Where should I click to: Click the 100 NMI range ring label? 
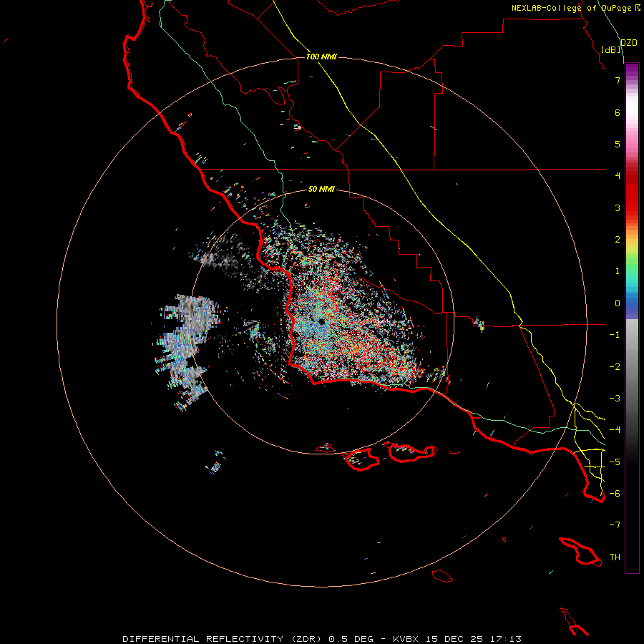pyautogui.click(x=321, y=57)
